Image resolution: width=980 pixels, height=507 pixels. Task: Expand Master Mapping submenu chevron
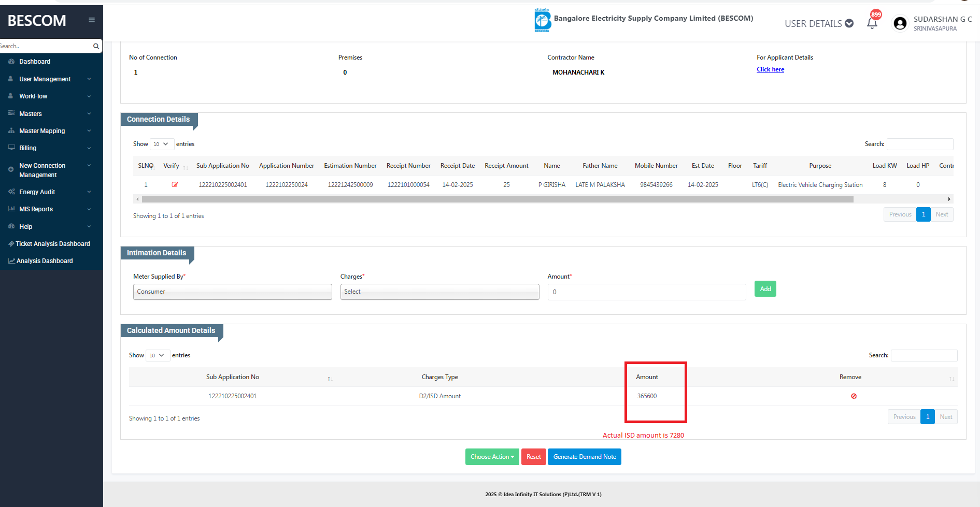coord(89,131)
